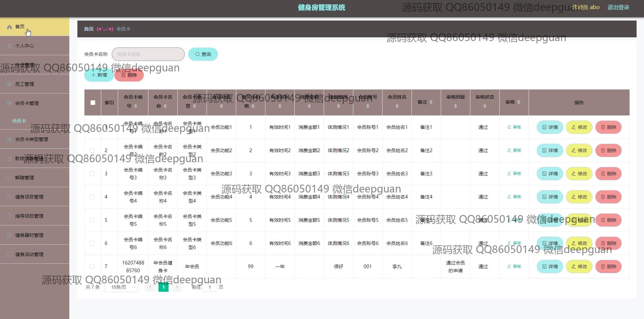Open the 10条/页 page size dropdown
The image size is (644, 319).
tap(121, 287)
